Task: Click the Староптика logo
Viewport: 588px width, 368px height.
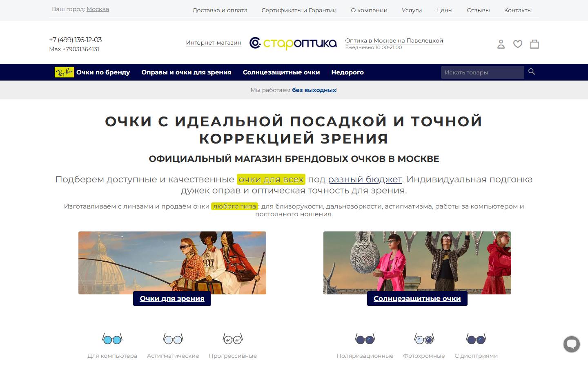Action: 293,43
